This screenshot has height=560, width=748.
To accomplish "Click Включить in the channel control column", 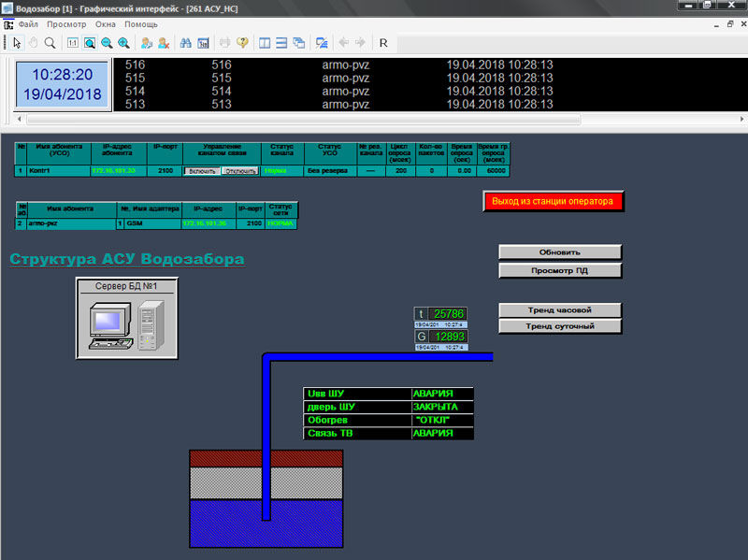I will 201,172.
